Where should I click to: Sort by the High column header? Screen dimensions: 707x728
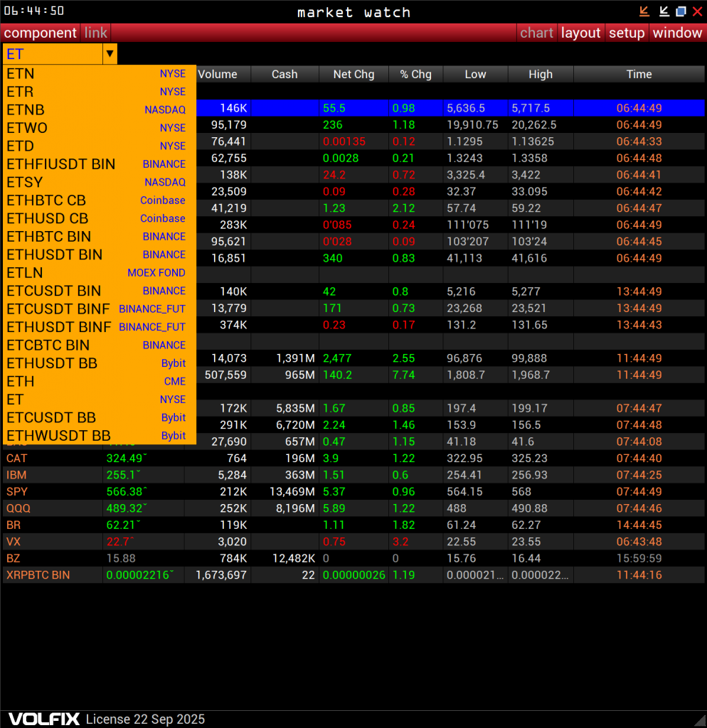(x=541, y=74)
